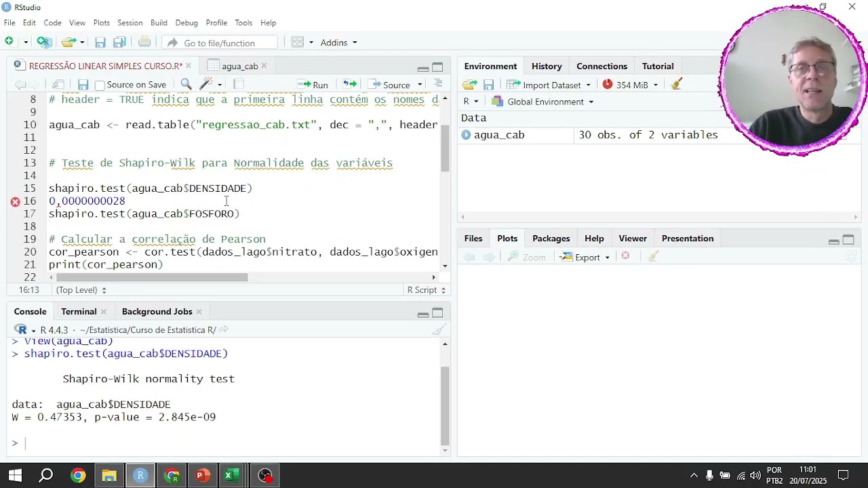
Task: Expand the agua_cab data object details
Action: tap(466, 135)
